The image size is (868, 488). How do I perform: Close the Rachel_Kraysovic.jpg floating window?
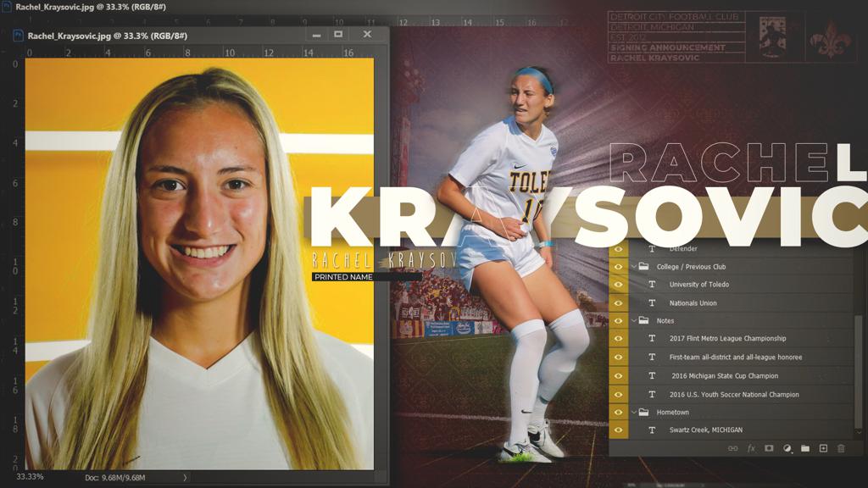click(x=367, y=34)
